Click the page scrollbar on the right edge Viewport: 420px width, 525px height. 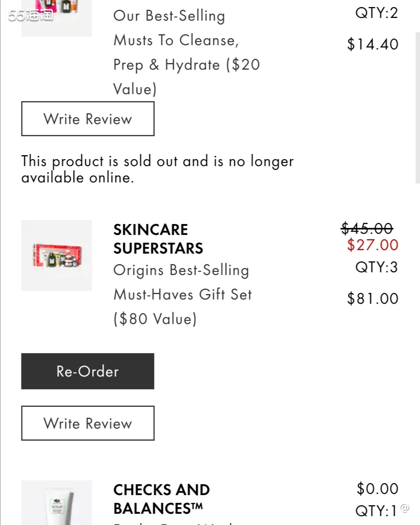coord(418,107)
